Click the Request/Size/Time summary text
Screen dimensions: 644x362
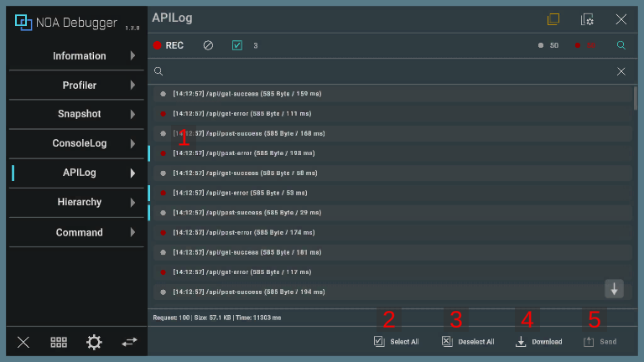pos(217,318)
